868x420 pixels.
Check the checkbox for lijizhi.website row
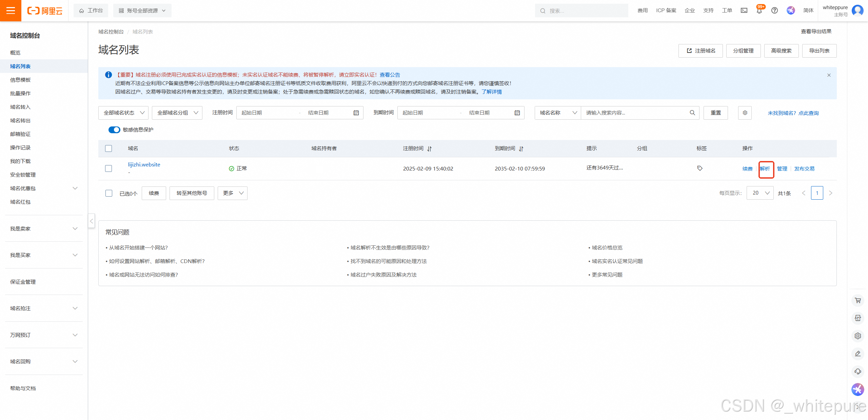coord(108,168)
